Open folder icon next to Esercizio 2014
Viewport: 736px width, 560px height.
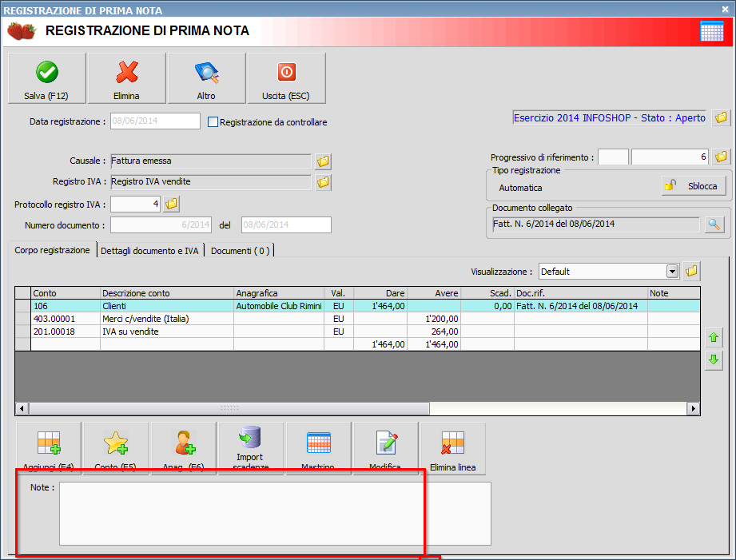[721, 117]
